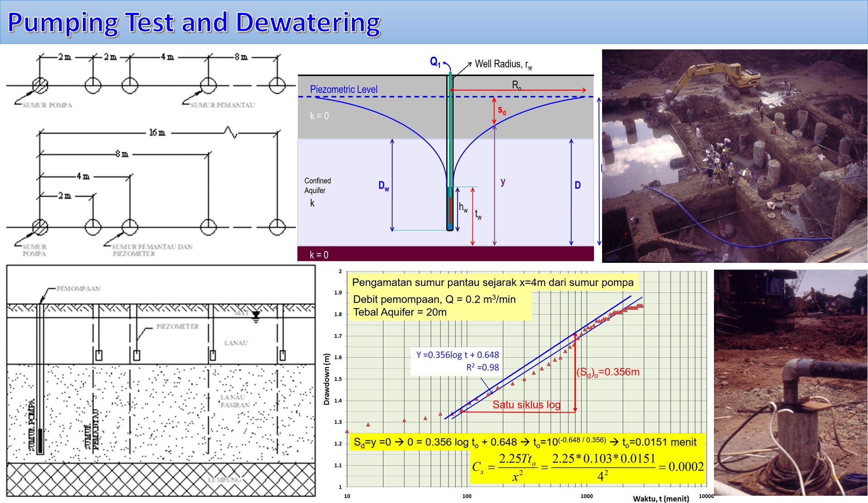Select the '16 m' dimension text
The width and height of the screenshot is (868, 503).
157,133
